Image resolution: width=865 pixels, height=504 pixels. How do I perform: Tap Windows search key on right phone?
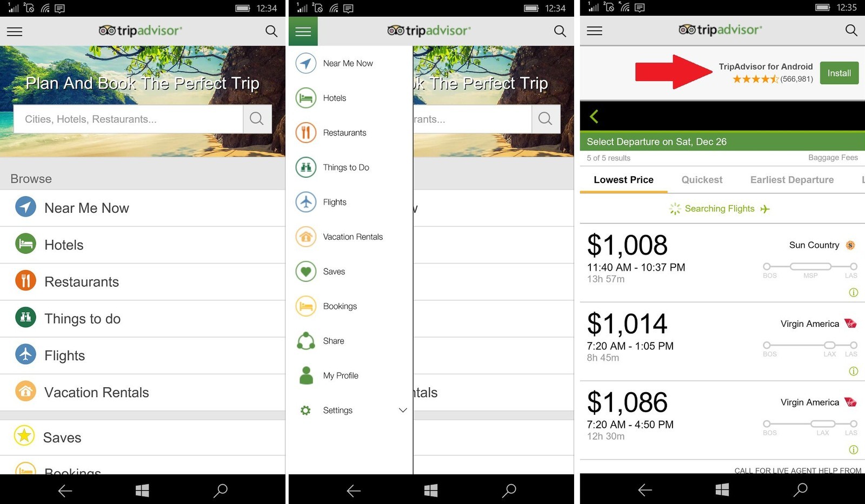tap(800, 489)
